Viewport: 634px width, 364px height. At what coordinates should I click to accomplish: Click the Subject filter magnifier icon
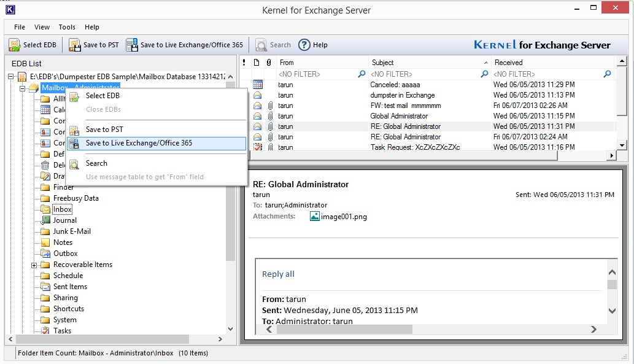tap(484, 74)
